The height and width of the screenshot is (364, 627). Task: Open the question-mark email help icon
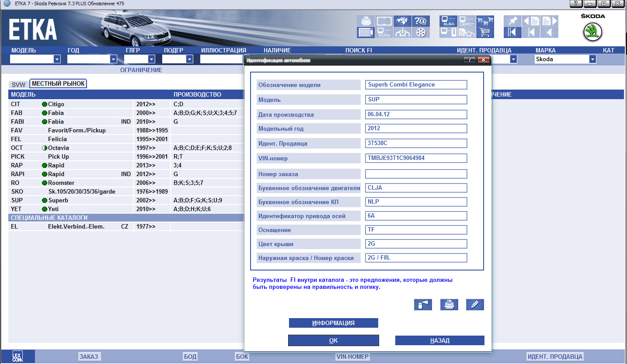(421, 21)
